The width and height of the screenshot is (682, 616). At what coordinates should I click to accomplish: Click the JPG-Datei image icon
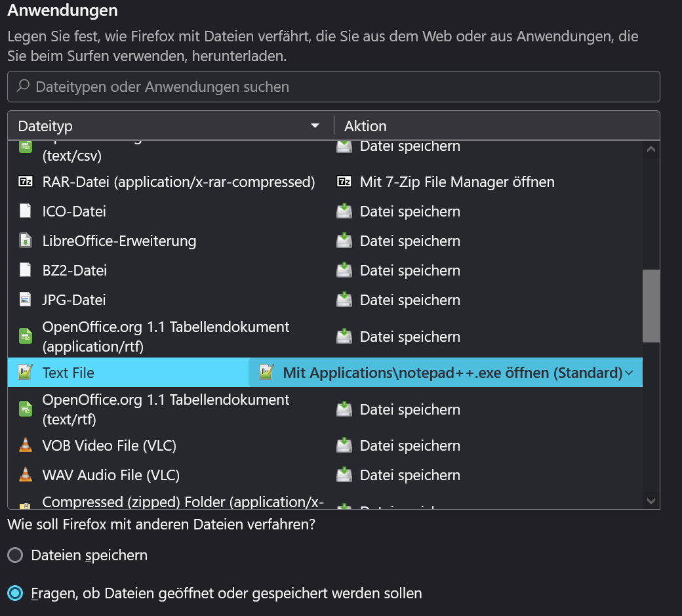coord(26,300)
